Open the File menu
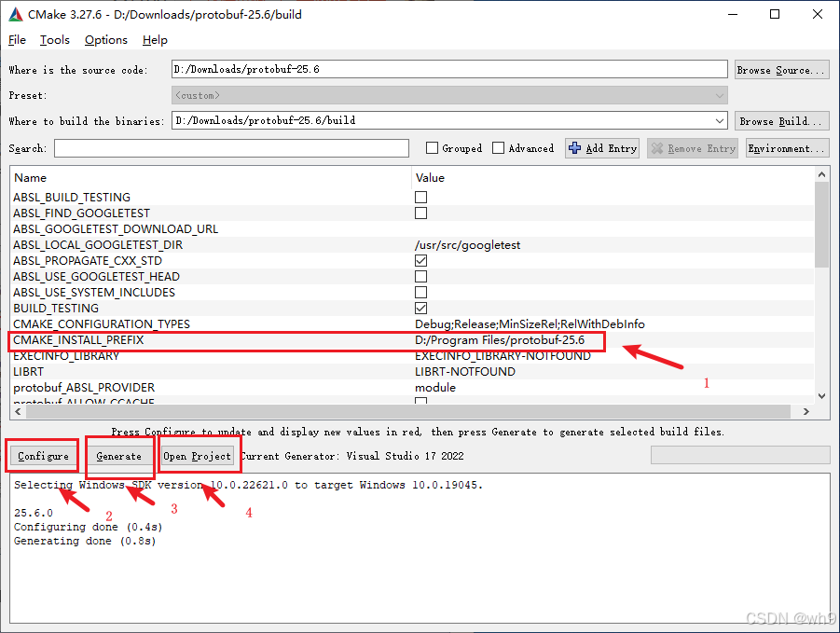Image resolution: width=840 pixels, height=633 pixels. point(17,40)
